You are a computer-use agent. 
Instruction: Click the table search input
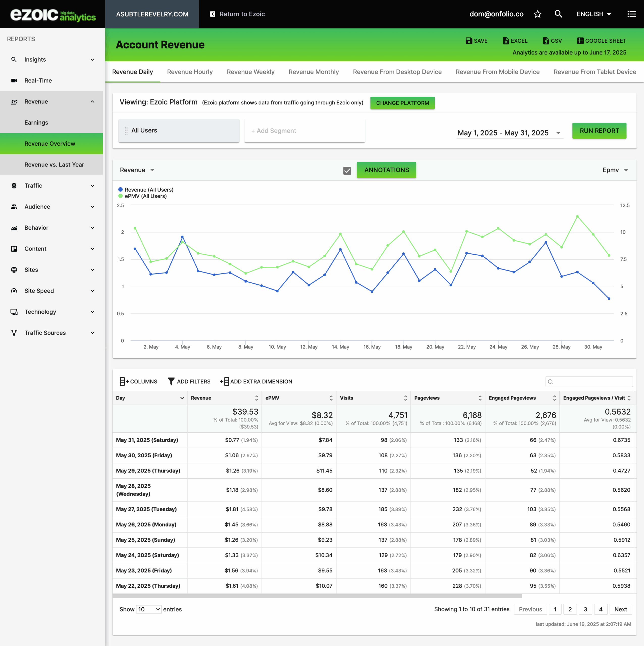pos(589,382)
